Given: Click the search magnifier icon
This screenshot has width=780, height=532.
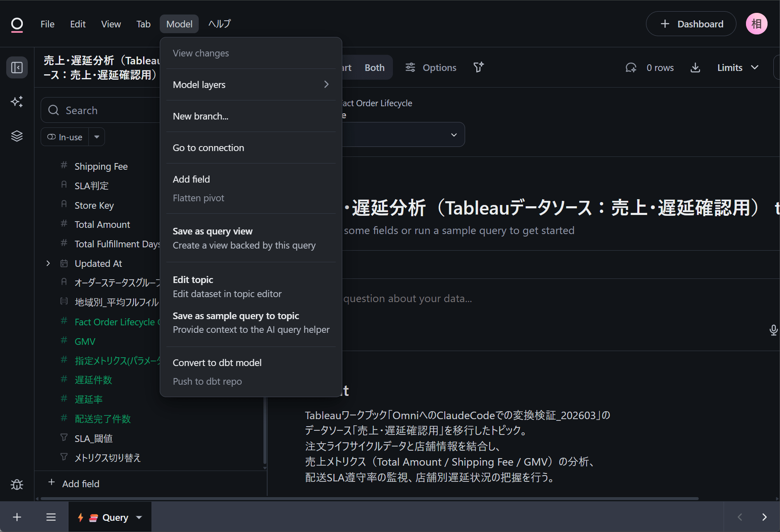Looking at the screenshot, I should (x=54, y=110).
